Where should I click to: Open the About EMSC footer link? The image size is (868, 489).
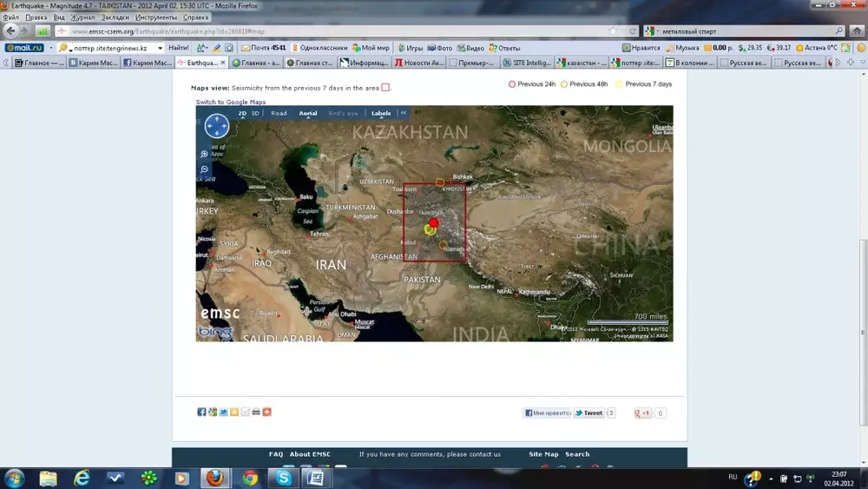(x=312, y=454)
